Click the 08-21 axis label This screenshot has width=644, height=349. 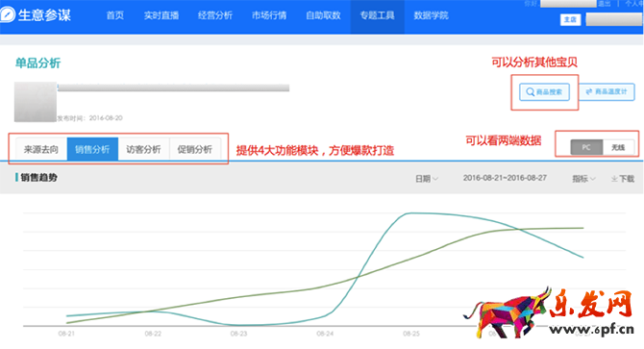[x=66, y=334]
